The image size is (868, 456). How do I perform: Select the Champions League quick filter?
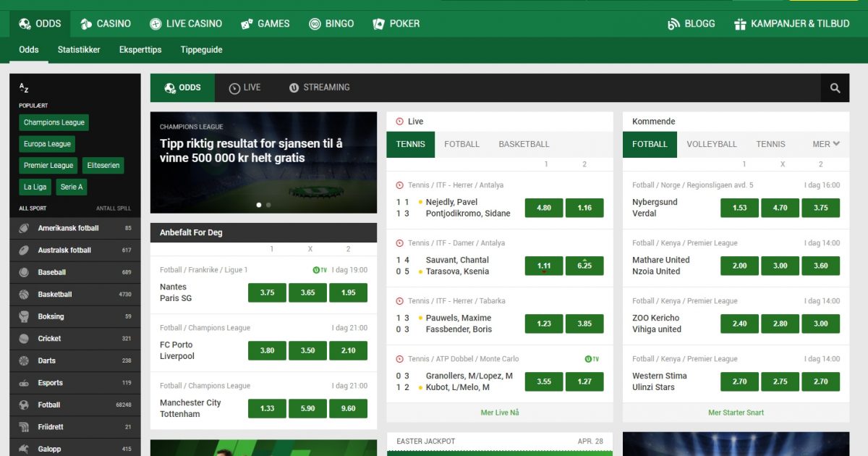click(54, 122)
